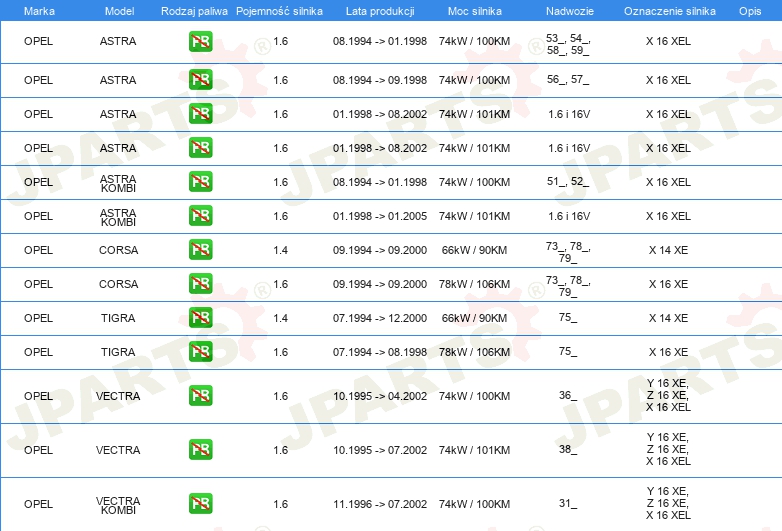The height and width of the screenshot is (531, 782).
Task: Click 78kW / 106KM in TIGRA row
Action: click(474, 352)
